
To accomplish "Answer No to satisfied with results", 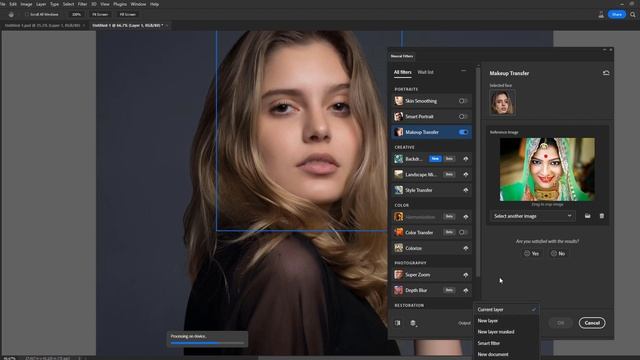I will pos(558,253).
